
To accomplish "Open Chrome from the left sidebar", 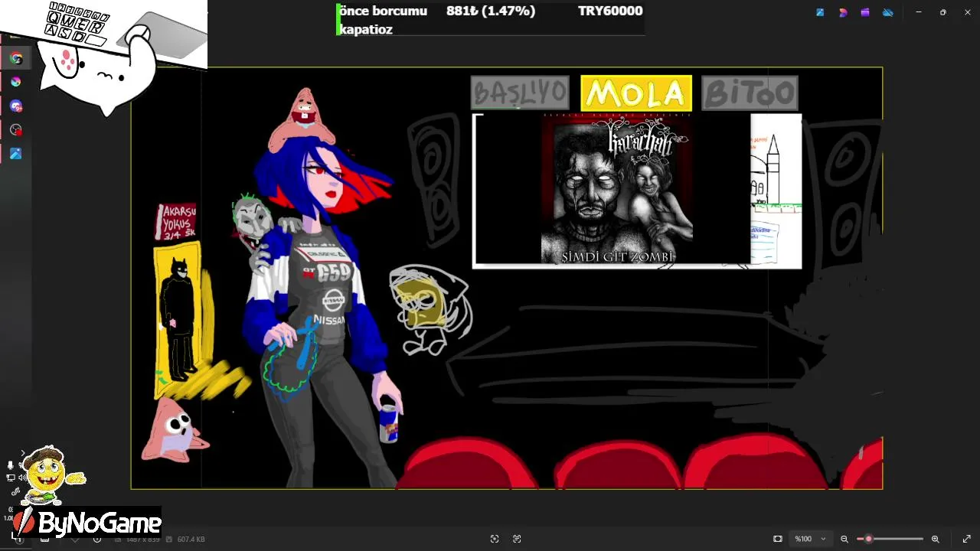I will click(16, 58).
